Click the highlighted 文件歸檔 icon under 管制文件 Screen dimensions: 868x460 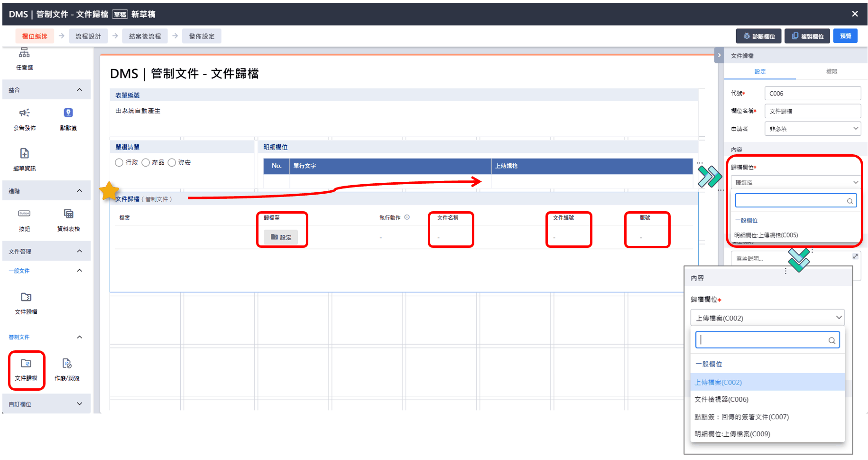pos(26,370)
